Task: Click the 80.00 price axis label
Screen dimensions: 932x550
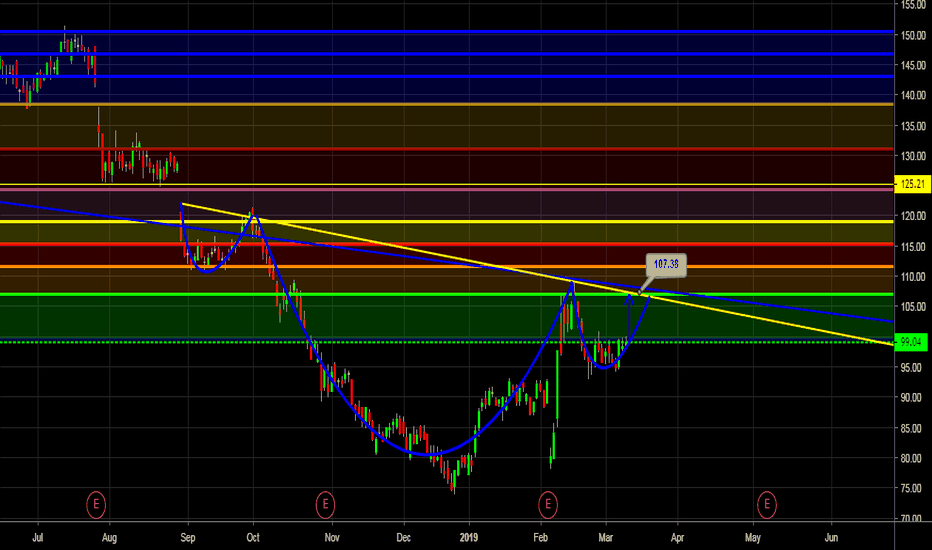Action: point(911,458)
